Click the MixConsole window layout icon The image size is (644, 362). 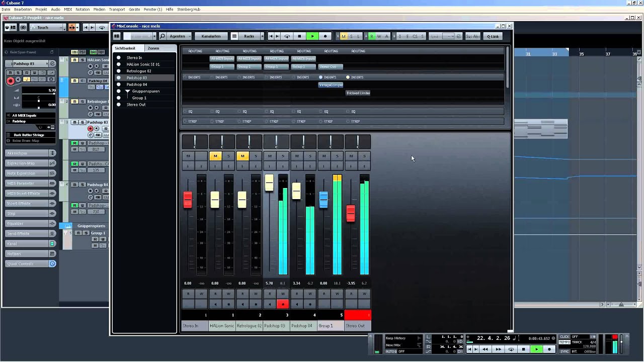pyautogui.click(x=117, y=36)
